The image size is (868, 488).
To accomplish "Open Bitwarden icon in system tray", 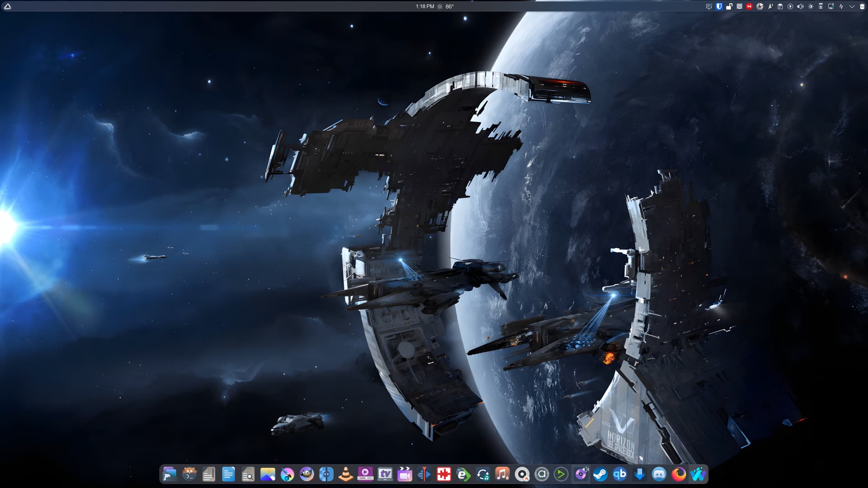I will 719,6.
